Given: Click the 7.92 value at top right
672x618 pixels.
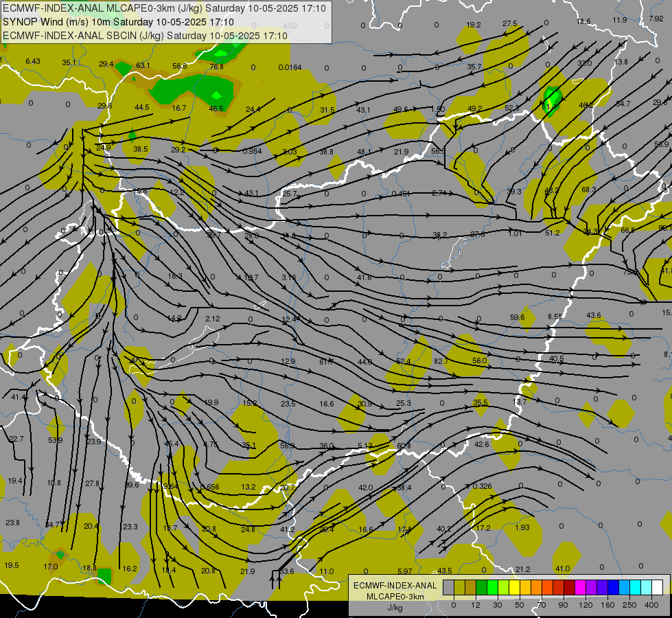Looking at the screenshot, I should click(x=656, y=19).
